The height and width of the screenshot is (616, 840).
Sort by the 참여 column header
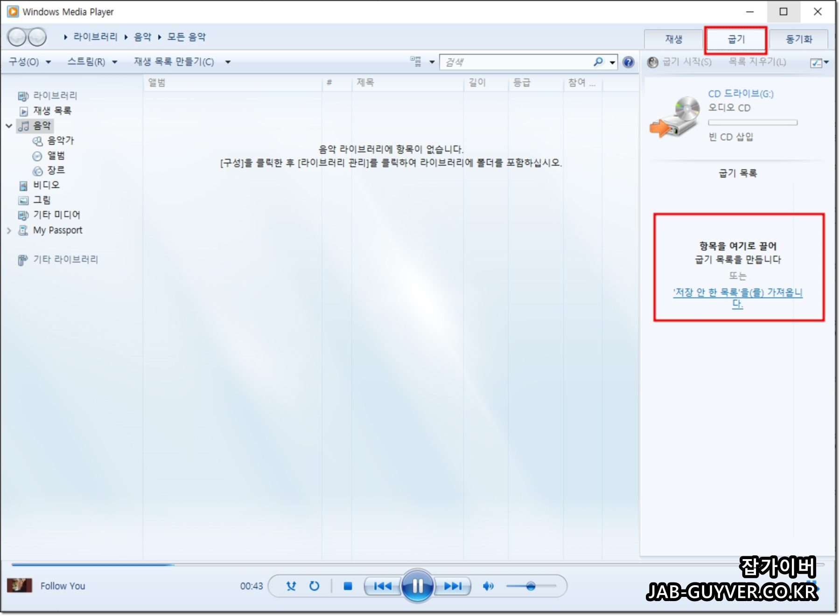pos(582,83)
